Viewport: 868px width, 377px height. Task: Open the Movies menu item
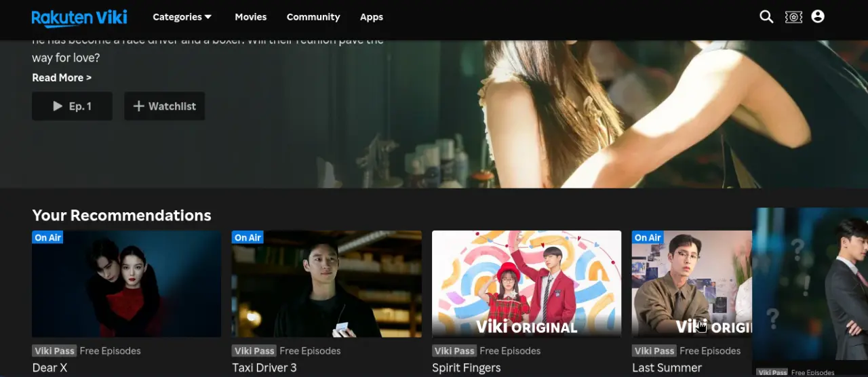point(251,17)
